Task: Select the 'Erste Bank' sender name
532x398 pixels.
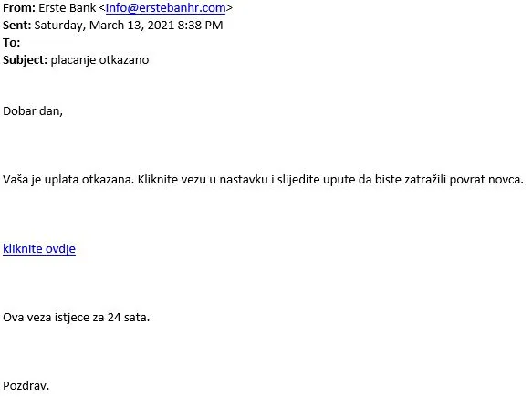Action: [x=68, y=8]
